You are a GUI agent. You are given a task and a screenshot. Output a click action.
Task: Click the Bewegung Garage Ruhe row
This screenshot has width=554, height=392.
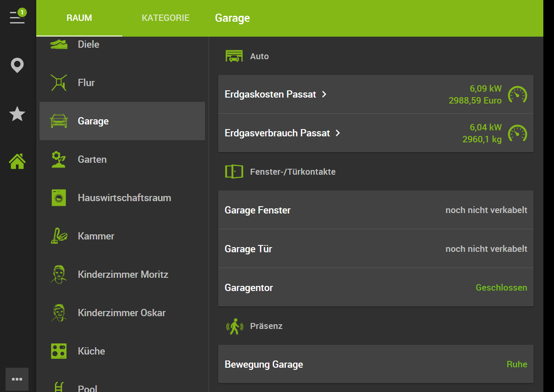[375, 364]
